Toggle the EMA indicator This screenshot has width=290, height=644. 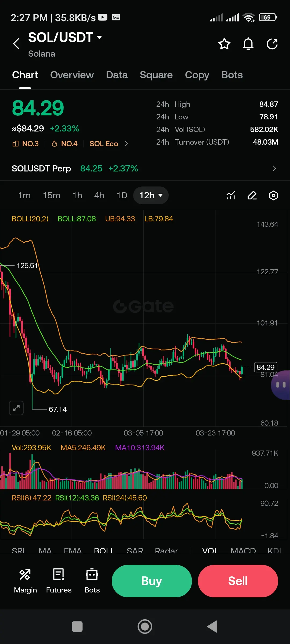tap(73, 551)
